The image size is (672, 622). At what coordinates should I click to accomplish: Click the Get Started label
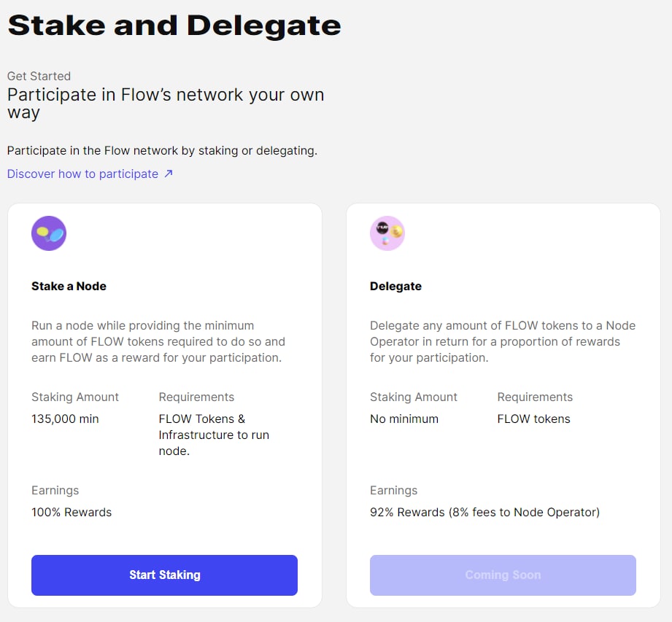(39, 77)
